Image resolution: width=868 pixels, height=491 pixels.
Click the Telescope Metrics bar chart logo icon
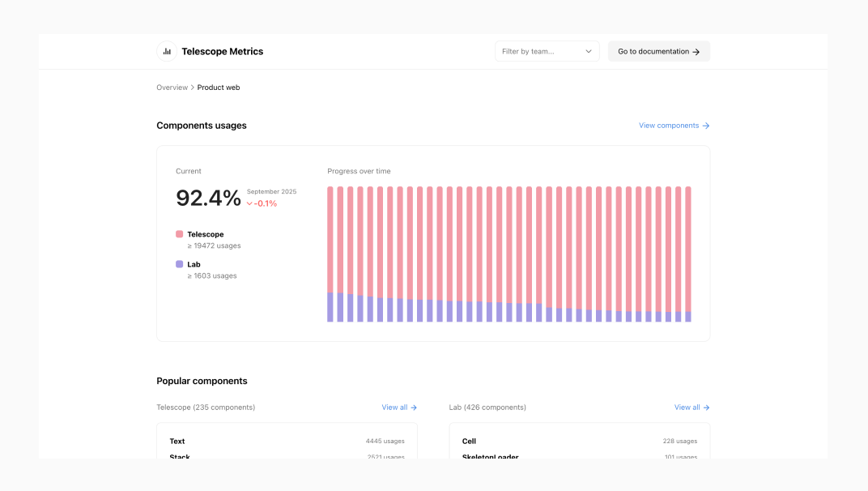coord(167,51)
